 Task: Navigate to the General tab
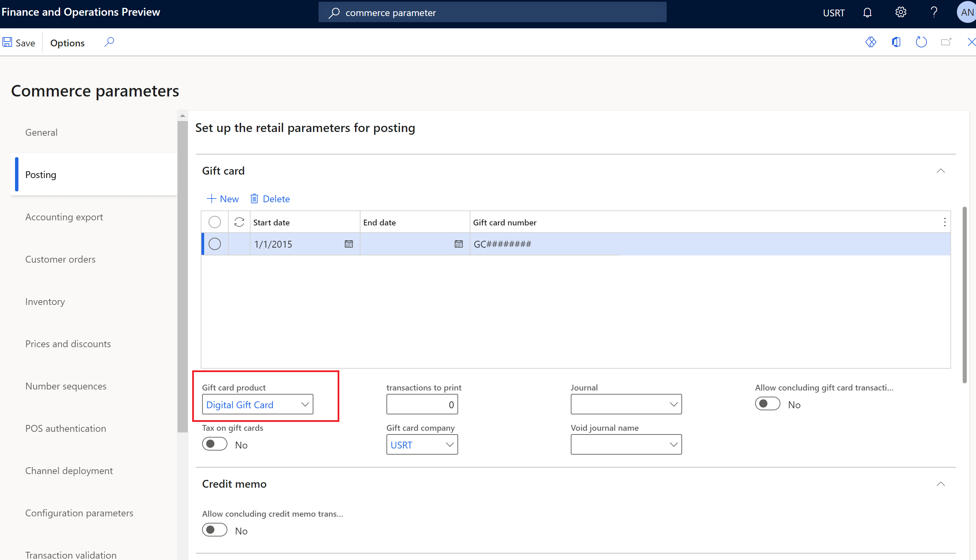click(42, 133)
